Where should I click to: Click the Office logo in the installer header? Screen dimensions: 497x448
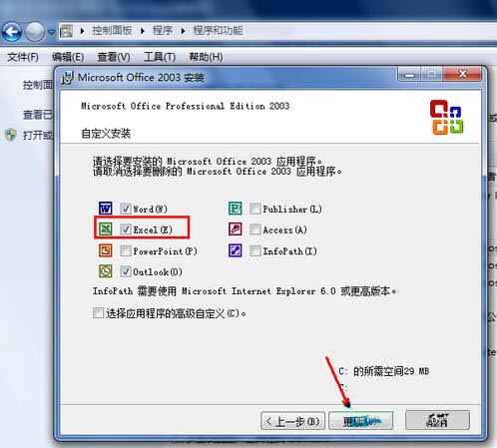click(446, 117)
